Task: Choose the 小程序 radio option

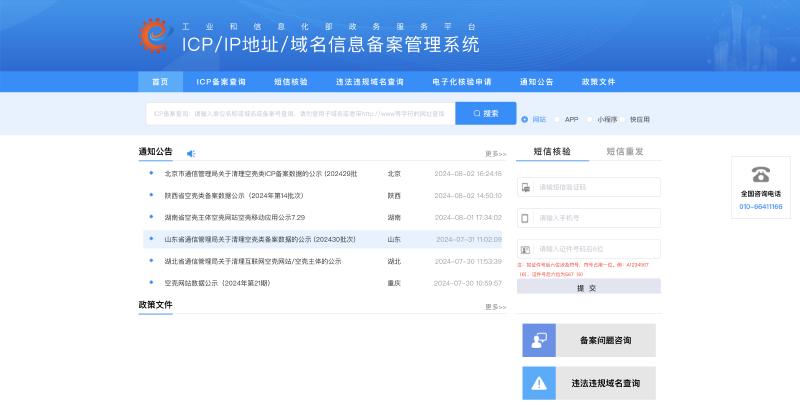Action: (x=591, y=119)
